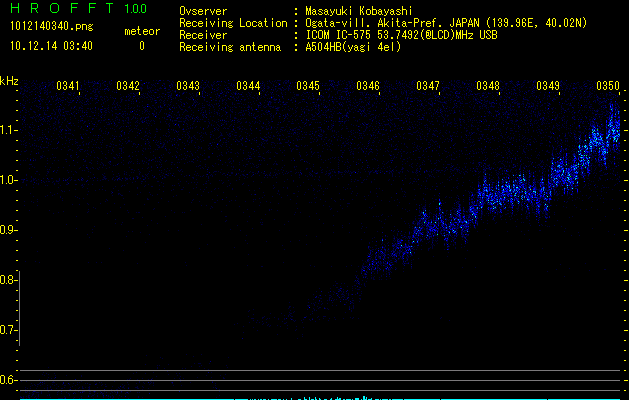This screenshot has height=400, width=629.
Task: Click the antenna value A504HB(yagi 4el)
Action: pyautogui.click(x=353, y=47)
